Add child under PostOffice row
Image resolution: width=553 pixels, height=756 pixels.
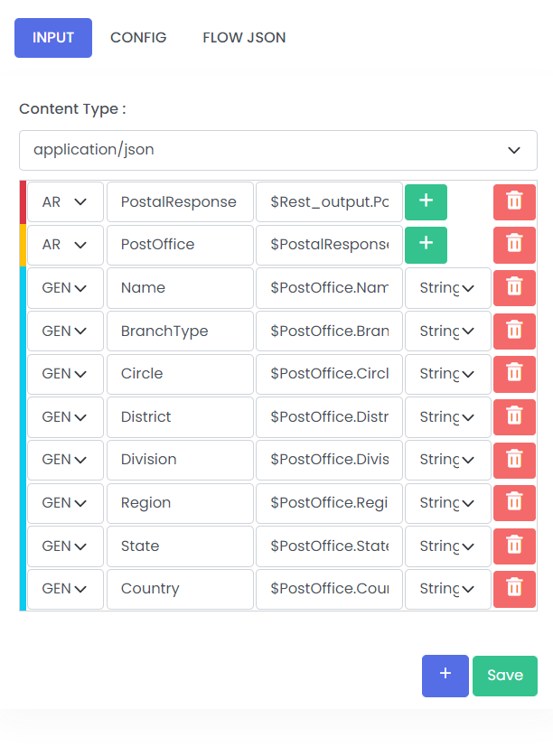click(426, 245)
